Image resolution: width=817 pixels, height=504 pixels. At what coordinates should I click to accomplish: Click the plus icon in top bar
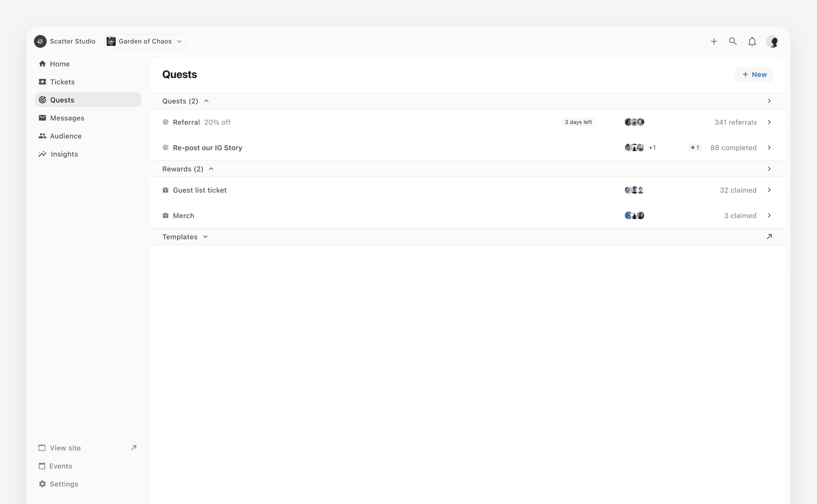[x=714, y=41]
